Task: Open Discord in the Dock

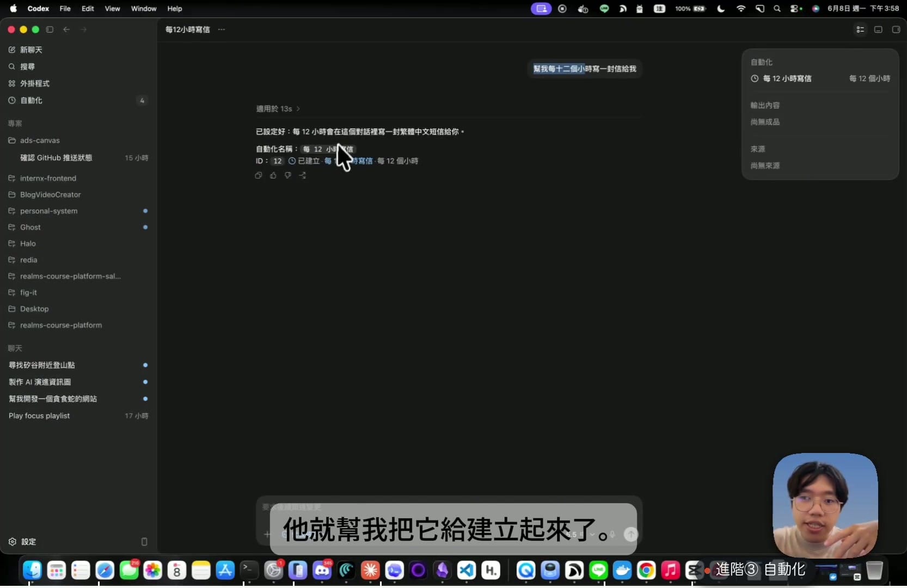Action: pos(322,570)
